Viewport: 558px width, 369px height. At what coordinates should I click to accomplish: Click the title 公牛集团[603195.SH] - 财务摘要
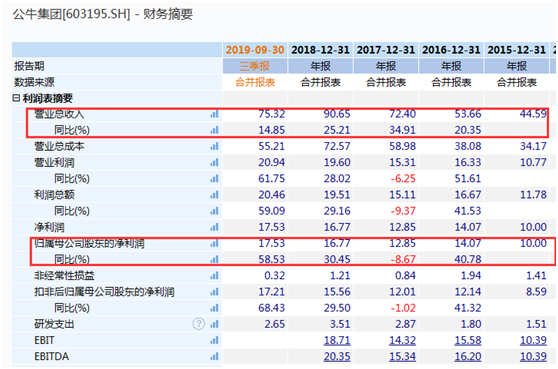click(x=102, y=14)
